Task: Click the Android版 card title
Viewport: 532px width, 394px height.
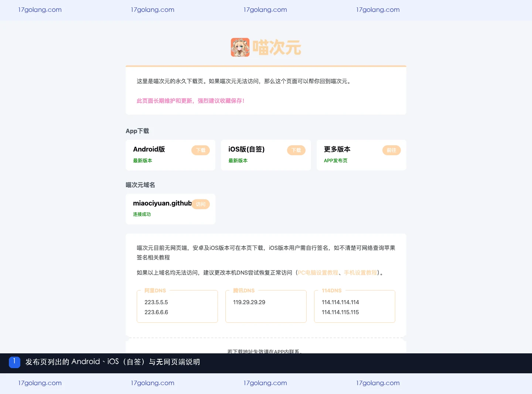Action: (x=149, y=149)
